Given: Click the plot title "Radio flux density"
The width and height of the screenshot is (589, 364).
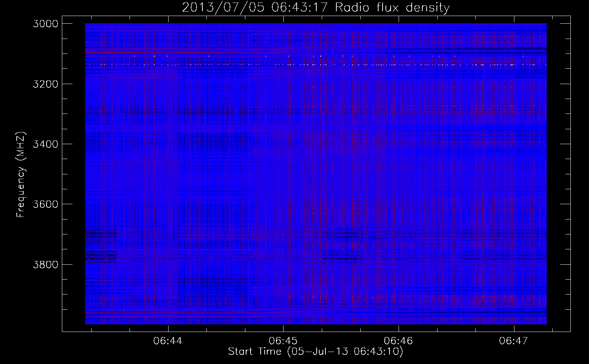Looking at the screenshot, I should (x=392, y=7).
